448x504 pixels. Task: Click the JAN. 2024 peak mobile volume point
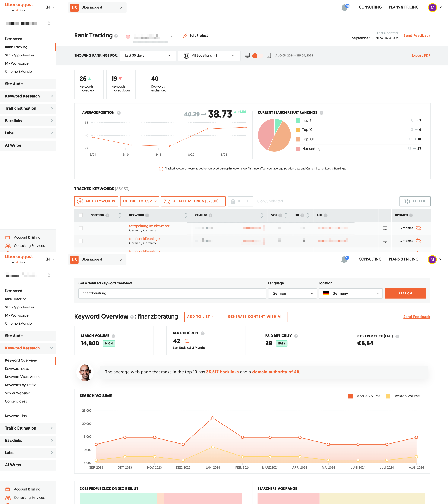(x=213, y=418)
